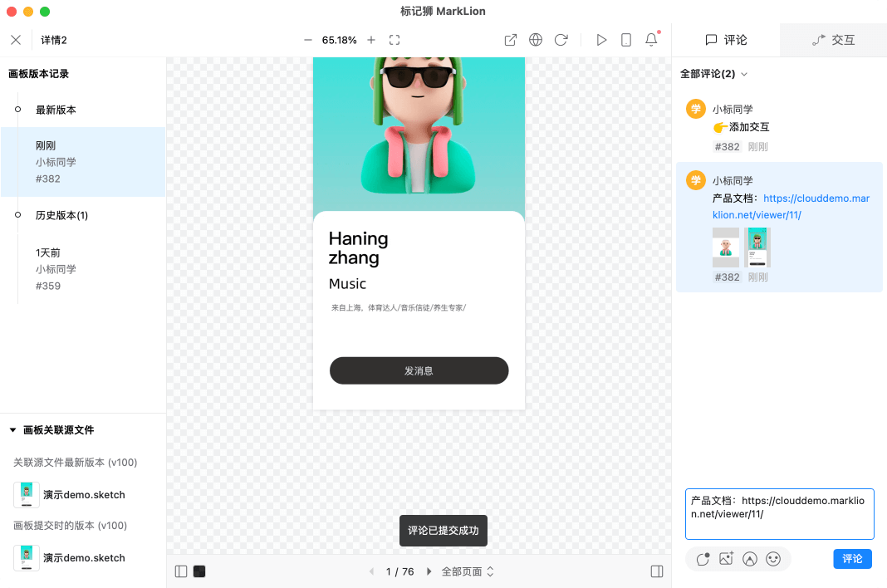Click the add image icon in comment toolbar

pos(727,559)
